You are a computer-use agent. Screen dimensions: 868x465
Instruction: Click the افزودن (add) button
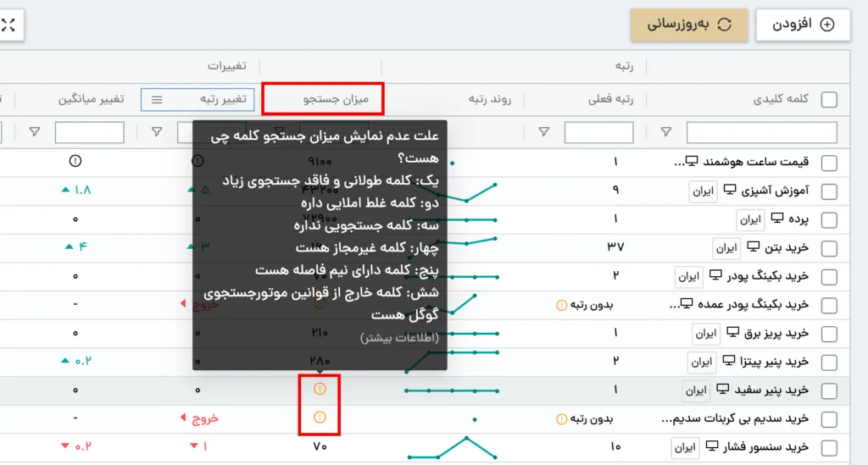point(803,25)
